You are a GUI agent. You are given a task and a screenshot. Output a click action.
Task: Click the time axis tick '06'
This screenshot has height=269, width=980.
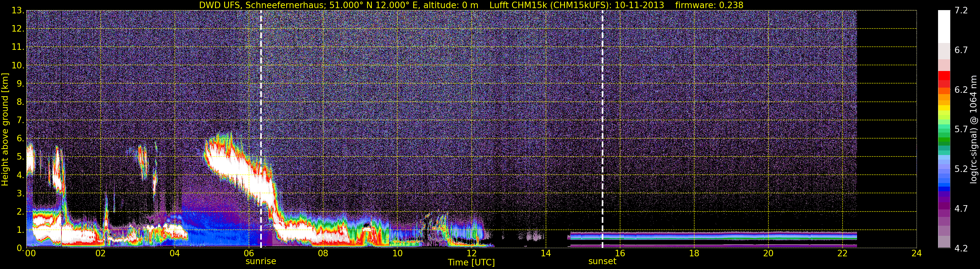click(x=249, y=254)
